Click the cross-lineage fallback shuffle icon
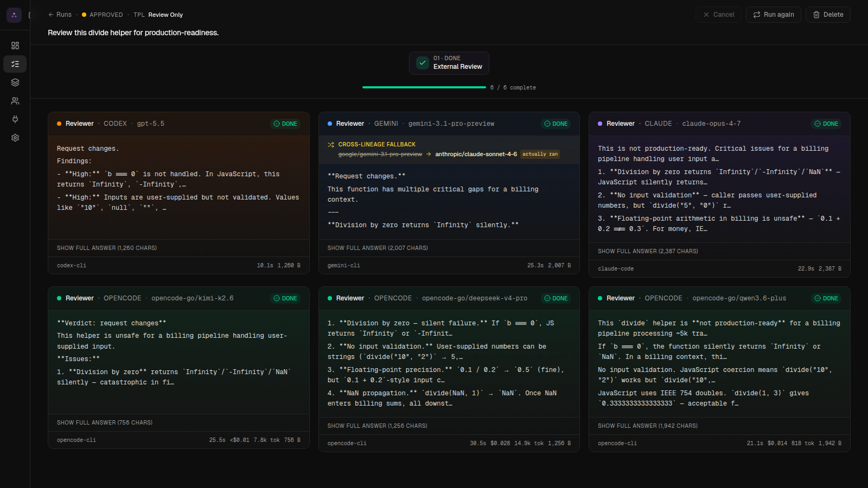 [x=331, y=145]
